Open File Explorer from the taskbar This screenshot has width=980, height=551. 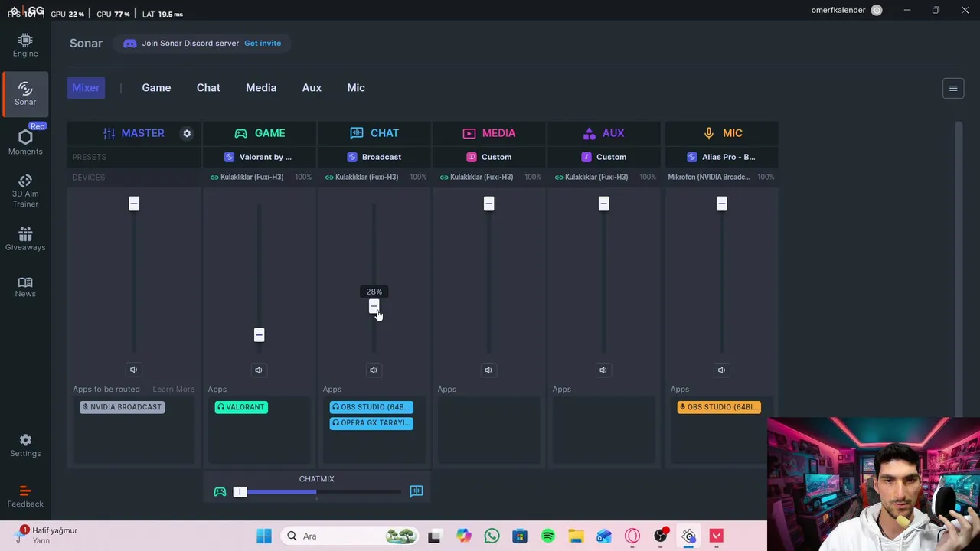(576, 536)
